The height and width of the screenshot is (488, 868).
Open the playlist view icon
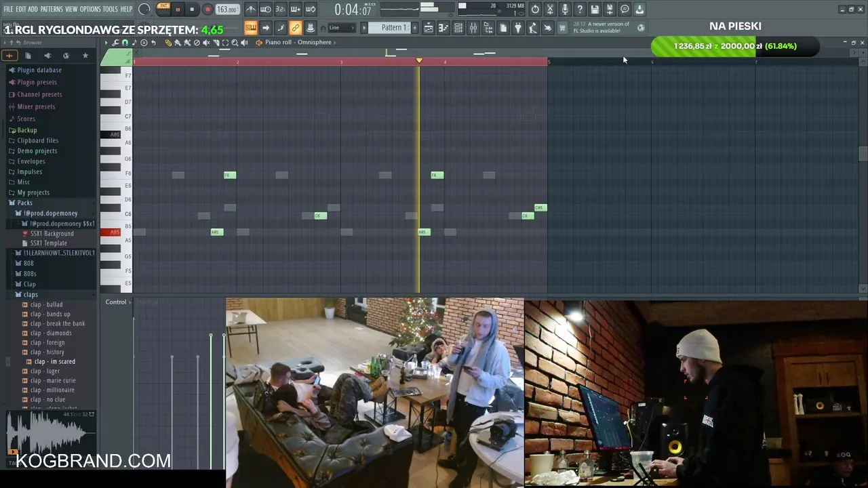coord(429,28)
